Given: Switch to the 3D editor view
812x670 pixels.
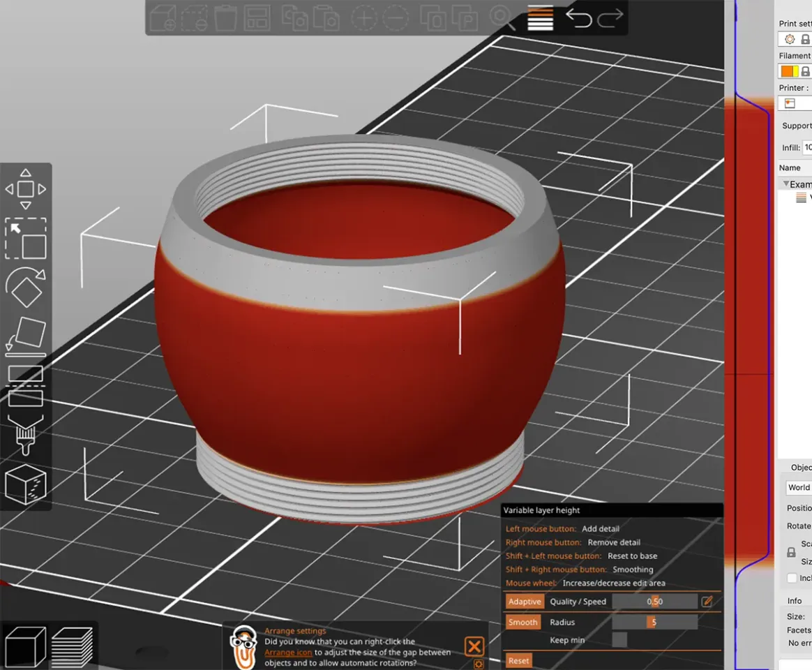Looking at the screenshot, I should click(x=25, y=647).
